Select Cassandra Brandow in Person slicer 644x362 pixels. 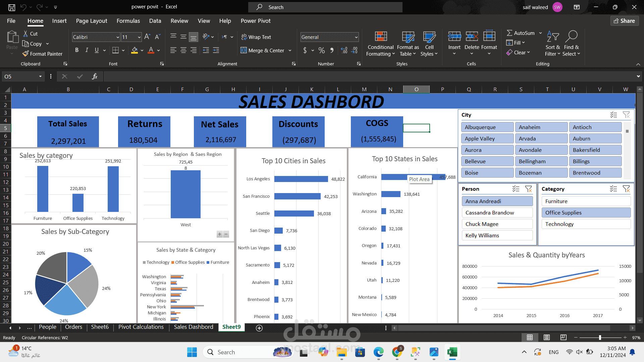click(x=497, y=213)
